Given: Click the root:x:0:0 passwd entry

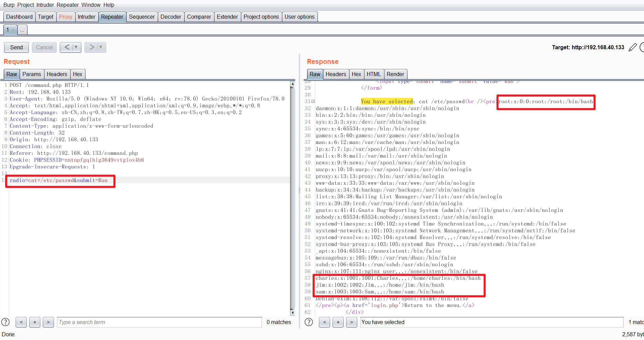Looking at the screenshot, I should coord(546,102).
